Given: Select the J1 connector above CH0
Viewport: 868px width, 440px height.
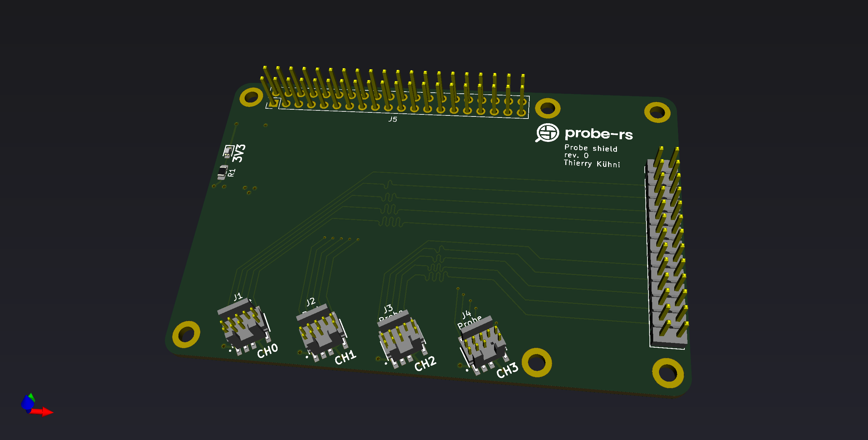Looking at the screenshot, I should pyautogui.click(x=244, y=326).
